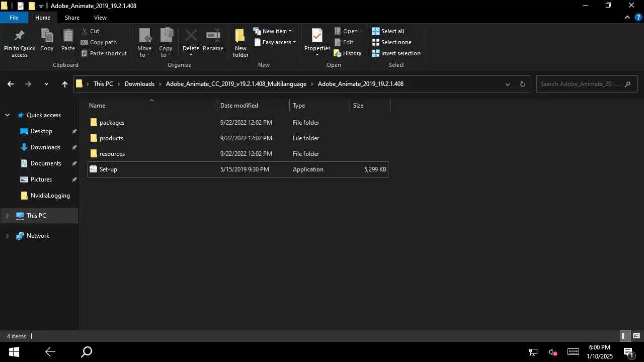Open Properties of selected item
Image resolution: width=644 pixels, height=362 pixels.
pos(317,43)
